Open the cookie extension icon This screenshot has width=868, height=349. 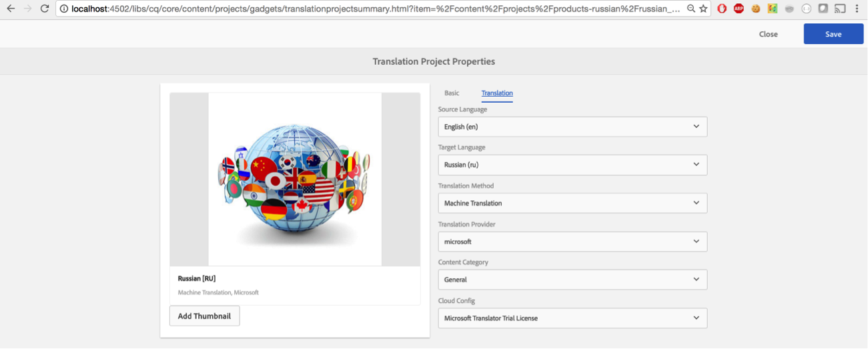tap(756, 9)
